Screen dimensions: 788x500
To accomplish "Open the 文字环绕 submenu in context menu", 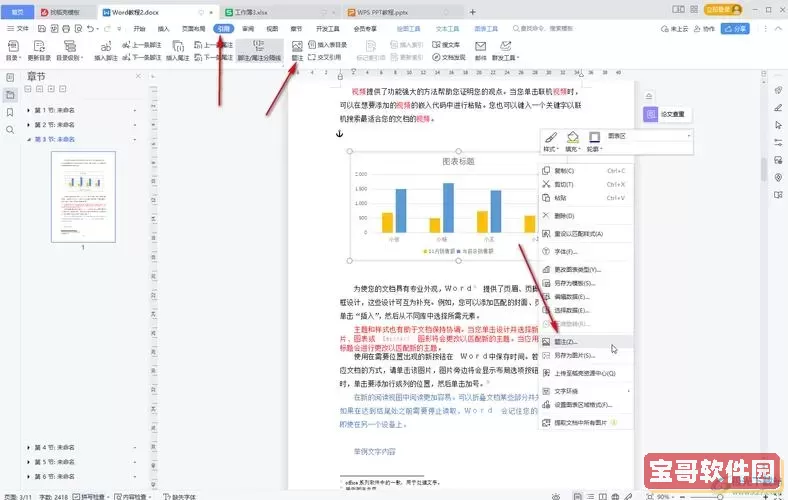I will pos(585,391).
